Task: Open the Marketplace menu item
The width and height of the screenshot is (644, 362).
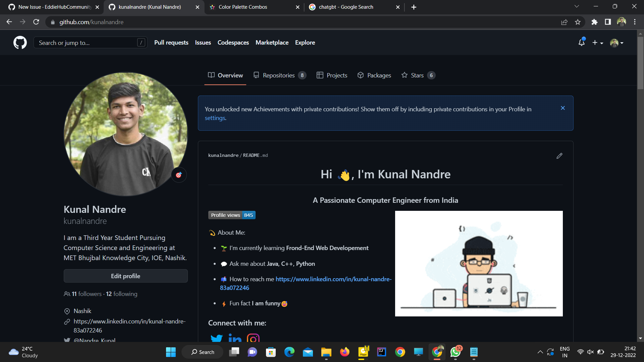Action: pyautogui.click(x=272, y=43)
